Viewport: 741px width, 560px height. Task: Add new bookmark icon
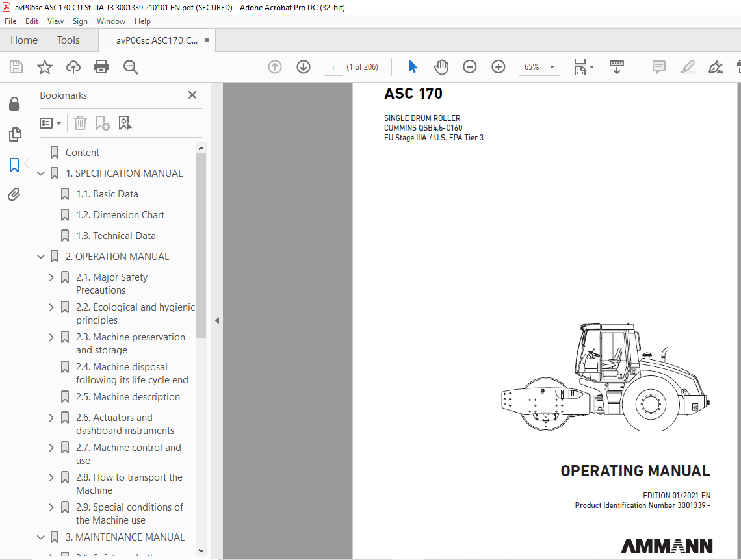tap(102, 123)
